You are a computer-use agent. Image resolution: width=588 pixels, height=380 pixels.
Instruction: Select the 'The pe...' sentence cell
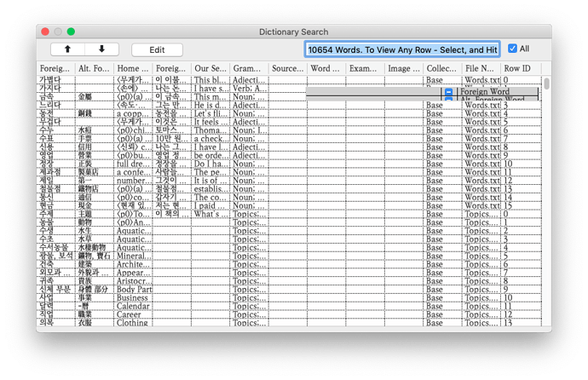click(x=210, y=172)
